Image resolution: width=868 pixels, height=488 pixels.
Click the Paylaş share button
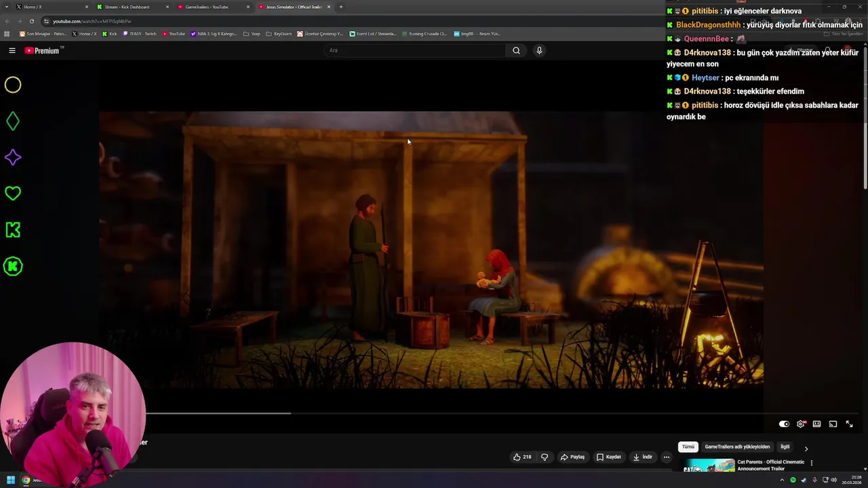point(572,457)
